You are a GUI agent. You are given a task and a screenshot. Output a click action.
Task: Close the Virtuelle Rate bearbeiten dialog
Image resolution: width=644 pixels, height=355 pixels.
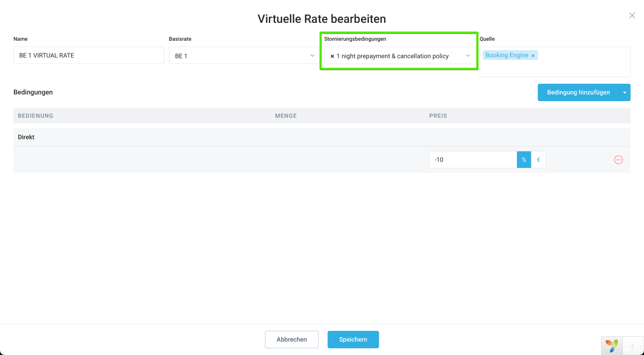[x=632, y=16]
